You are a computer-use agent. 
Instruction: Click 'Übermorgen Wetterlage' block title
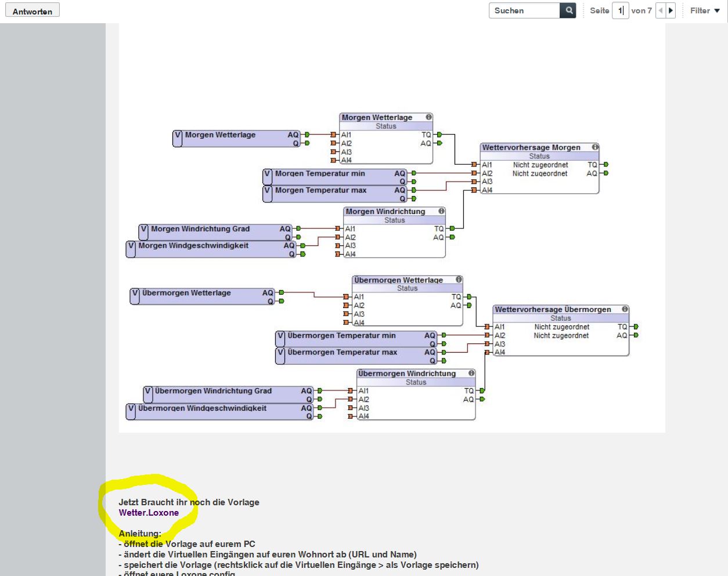399,280
